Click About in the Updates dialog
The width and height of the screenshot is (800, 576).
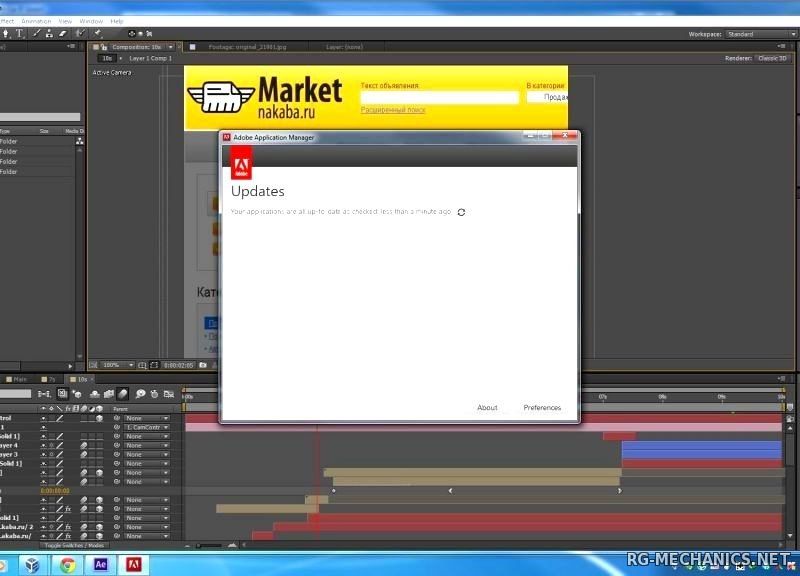coord(487,408)
